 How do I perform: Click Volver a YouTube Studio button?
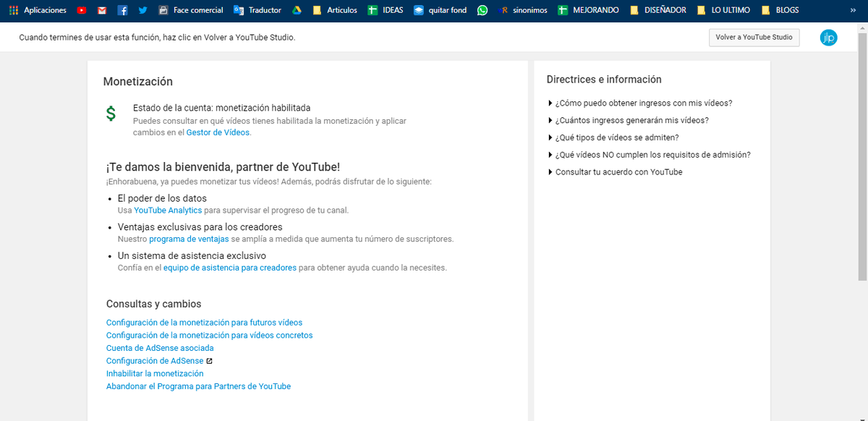click(x=754, y=38)
